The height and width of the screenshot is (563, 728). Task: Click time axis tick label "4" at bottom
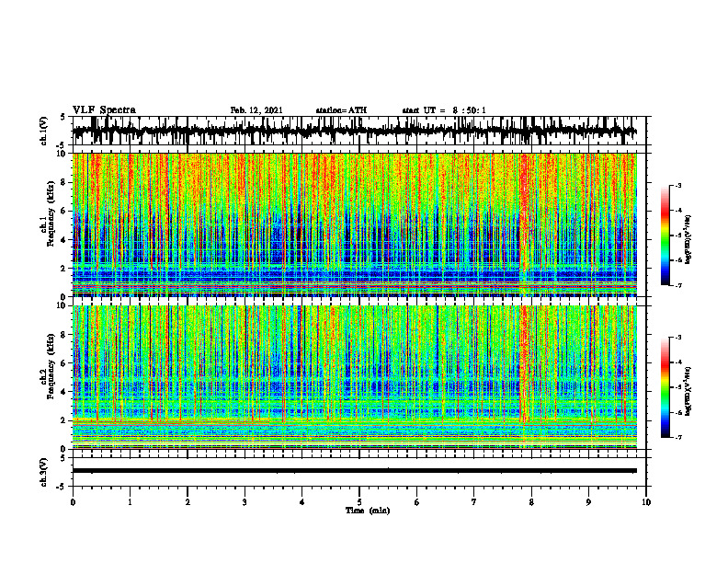coord(302,502)
